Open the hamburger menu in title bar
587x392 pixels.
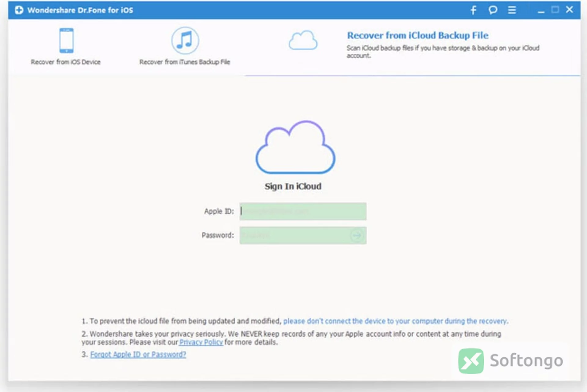point(512,10)
